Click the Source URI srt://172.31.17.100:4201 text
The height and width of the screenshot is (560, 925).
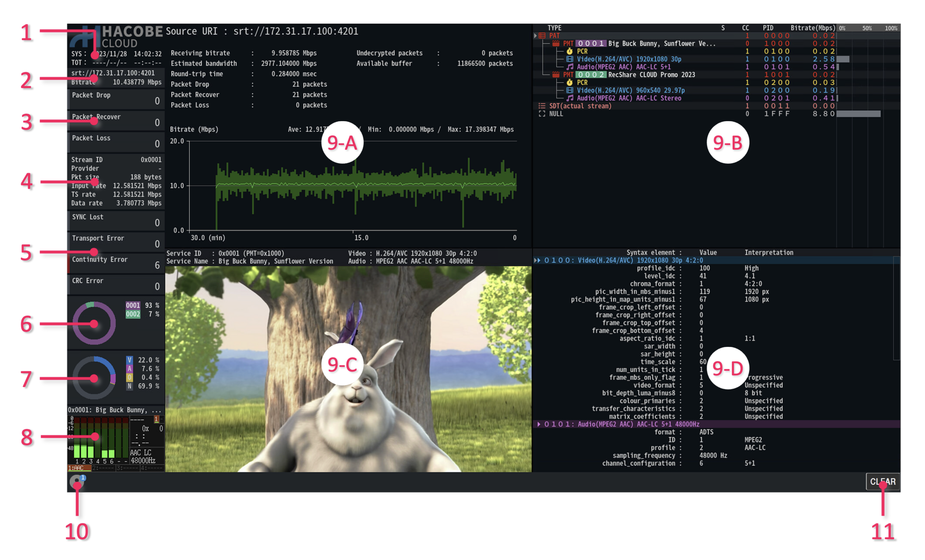[262, 31]
